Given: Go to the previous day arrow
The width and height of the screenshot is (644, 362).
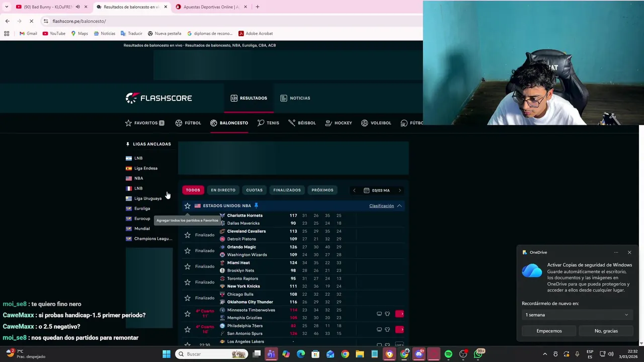Looking at the screenshot, I should pyautogui.click(x=354, y=191).
